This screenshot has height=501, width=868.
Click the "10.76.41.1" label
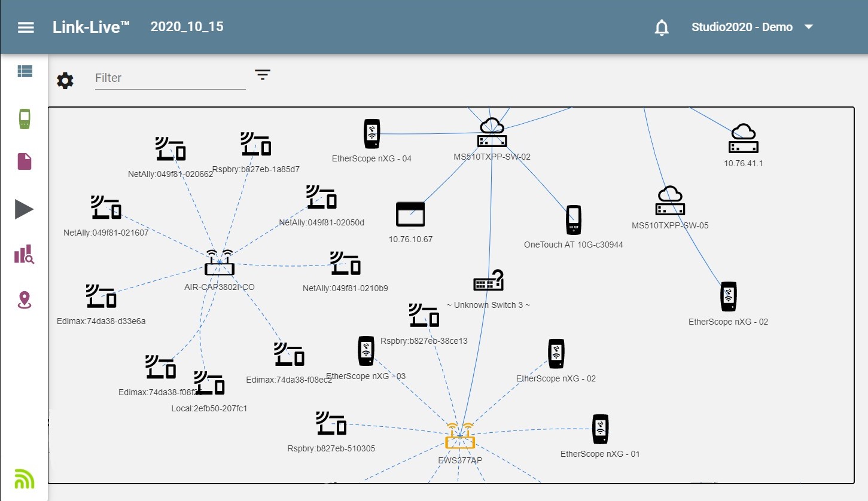click(x=744, y=163)
